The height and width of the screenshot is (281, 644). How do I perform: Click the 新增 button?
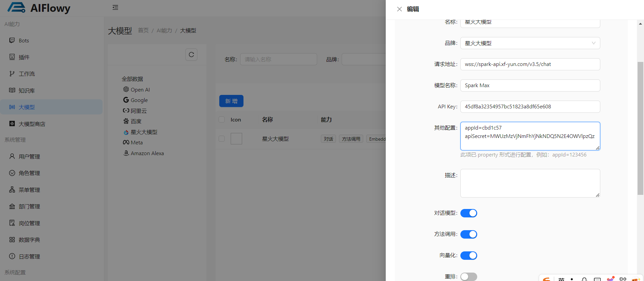231,101
